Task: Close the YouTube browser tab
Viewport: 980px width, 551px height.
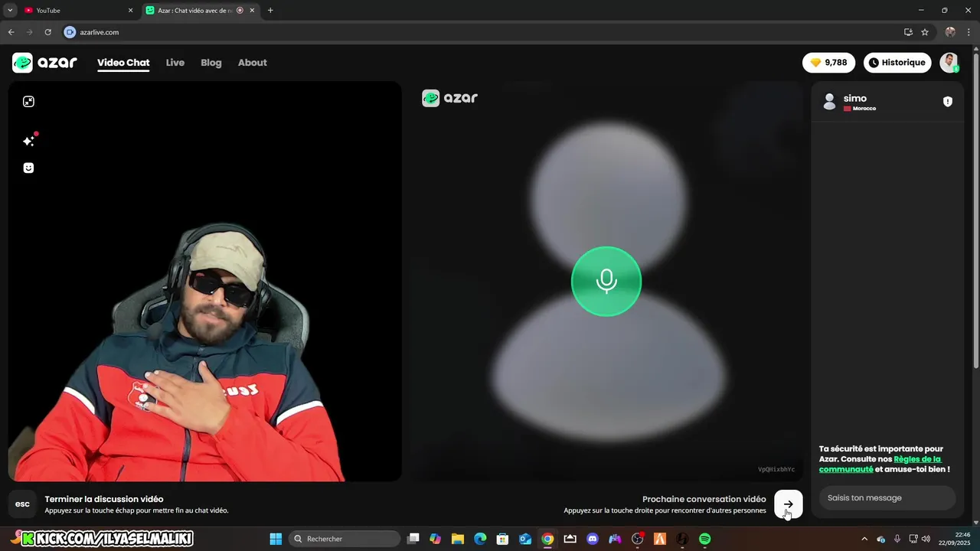Action: pyautogui.click(x=130, y=11)
